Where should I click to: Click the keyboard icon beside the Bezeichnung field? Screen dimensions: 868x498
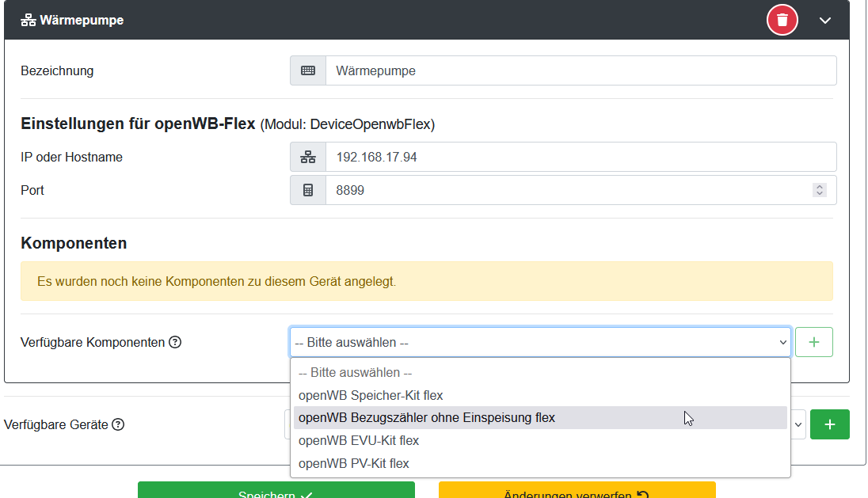point(307,70)
